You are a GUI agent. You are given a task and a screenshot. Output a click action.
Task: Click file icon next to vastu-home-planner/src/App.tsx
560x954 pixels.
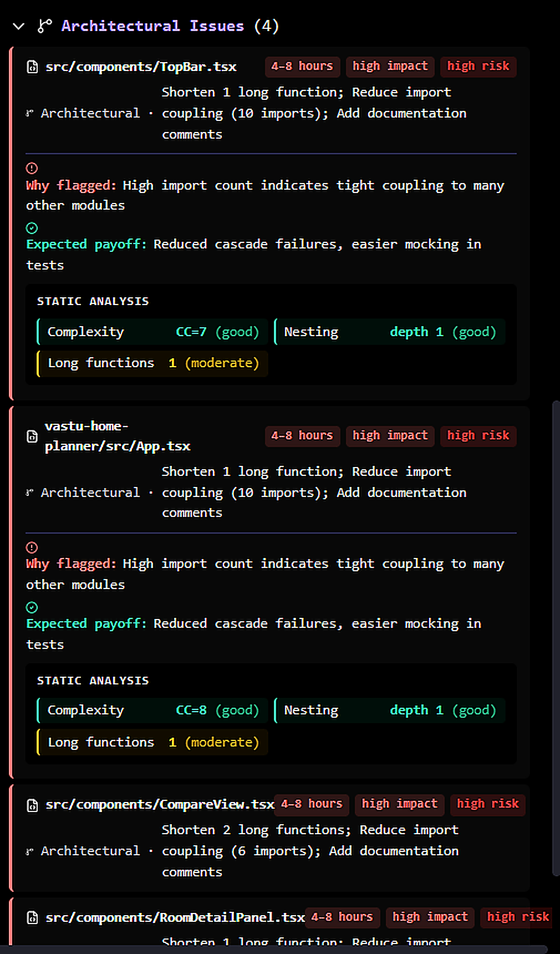33,437
